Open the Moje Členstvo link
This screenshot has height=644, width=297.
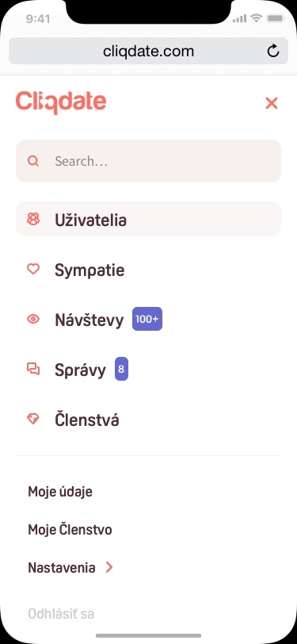click(70, 530)
